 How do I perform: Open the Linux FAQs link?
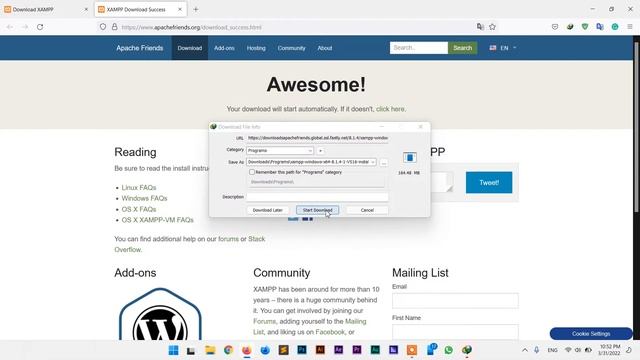coord(139,188)
